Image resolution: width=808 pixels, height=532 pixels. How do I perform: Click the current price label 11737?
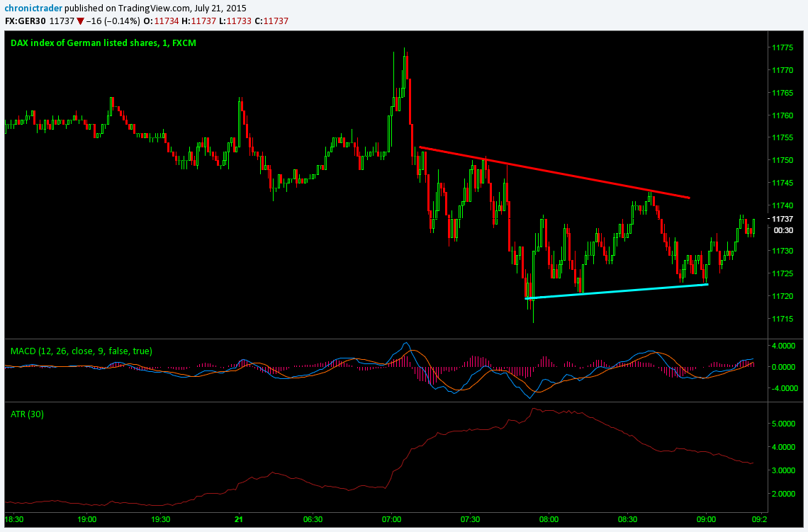click(x=782, y=219)
